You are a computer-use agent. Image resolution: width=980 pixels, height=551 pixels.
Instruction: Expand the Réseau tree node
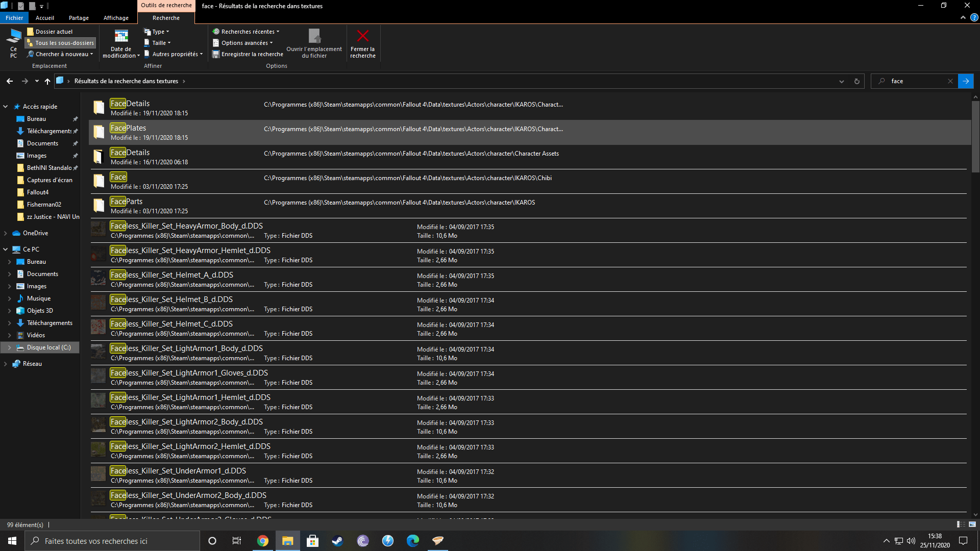pyautogui.click(x=6, y=364)
